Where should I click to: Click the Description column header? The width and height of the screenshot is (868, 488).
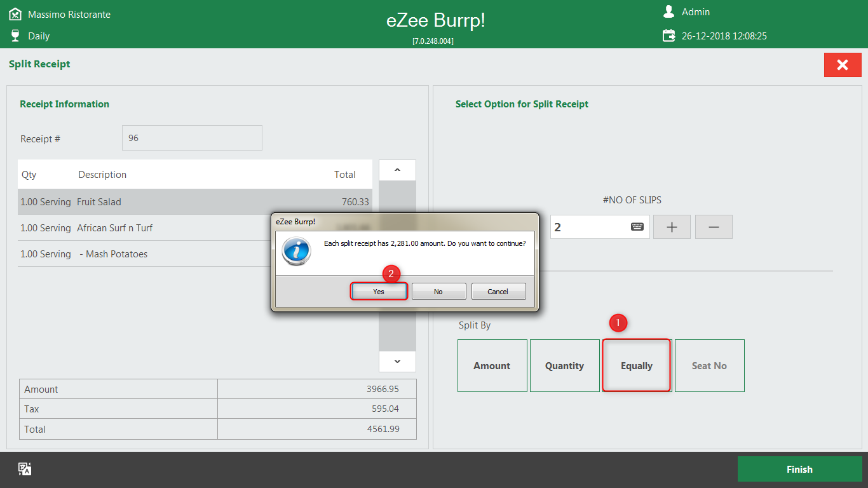(102, 175)
